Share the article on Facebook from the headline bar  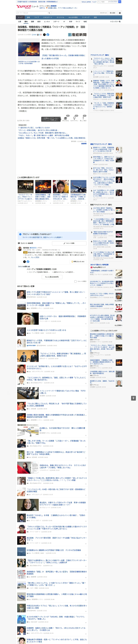tap(48, 35)
